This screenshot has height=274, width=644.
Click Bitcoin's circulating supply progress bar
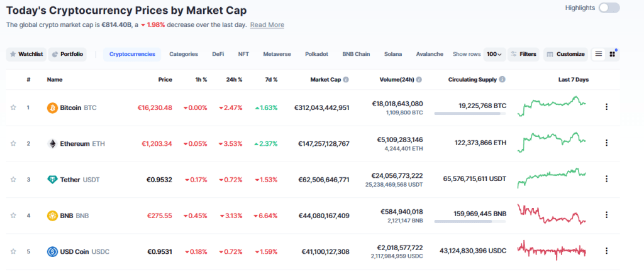pyautogui.click(x=470, y=113)
